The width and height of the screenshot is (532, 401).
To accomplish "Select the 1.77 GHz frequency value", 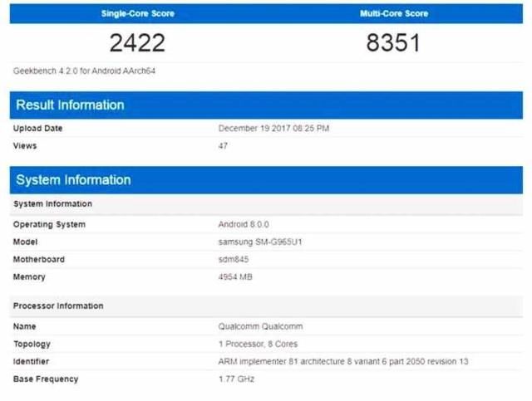I will point(236,379).
